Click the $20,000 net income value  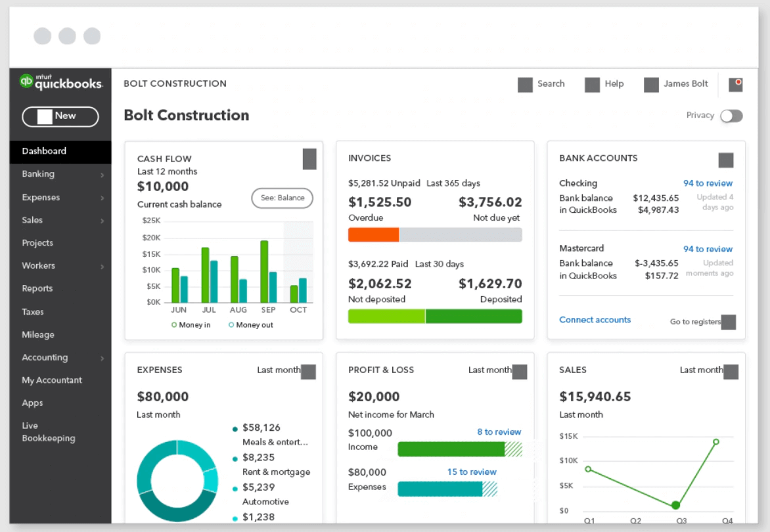coord(374,397)
